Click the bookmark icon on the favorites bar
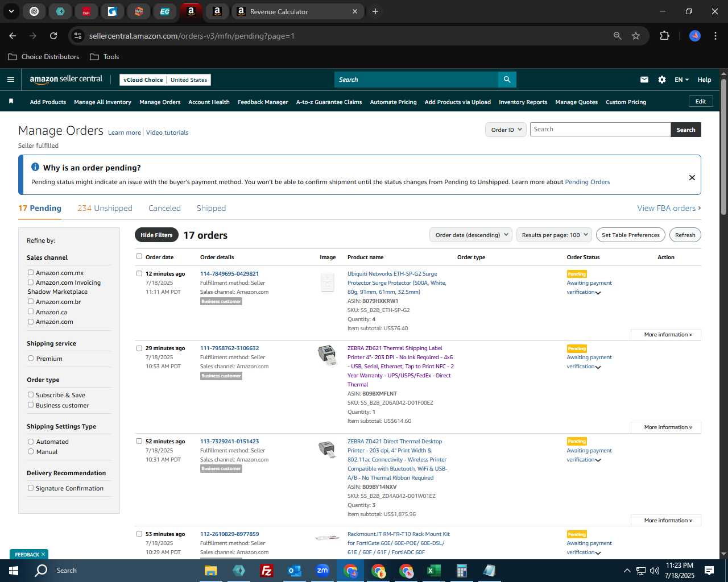This screenshot has width=728, height=582. coord(11,101)
